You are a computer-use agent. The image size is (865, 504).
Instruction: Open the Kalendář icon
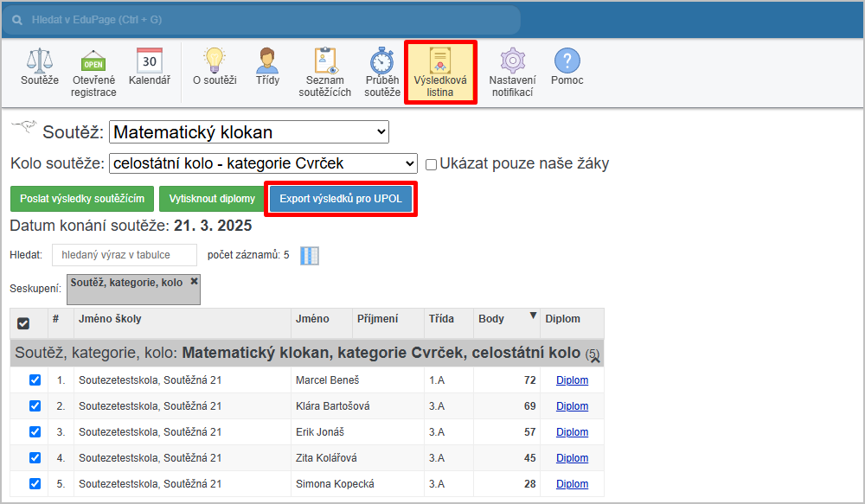point(150,61)
